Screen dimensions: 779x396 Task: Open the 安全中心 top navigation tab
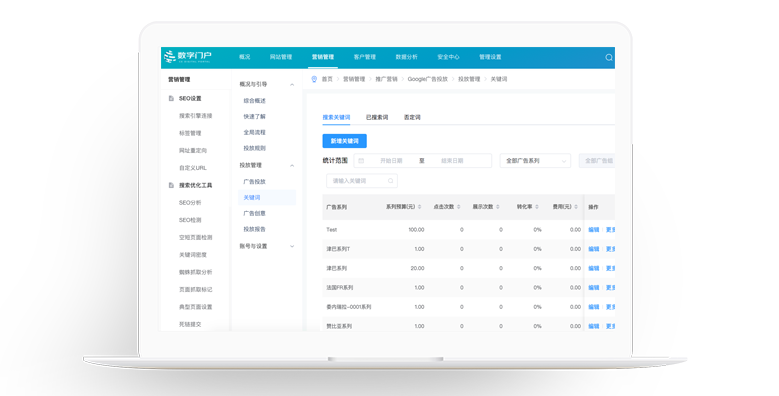point(448,57)
